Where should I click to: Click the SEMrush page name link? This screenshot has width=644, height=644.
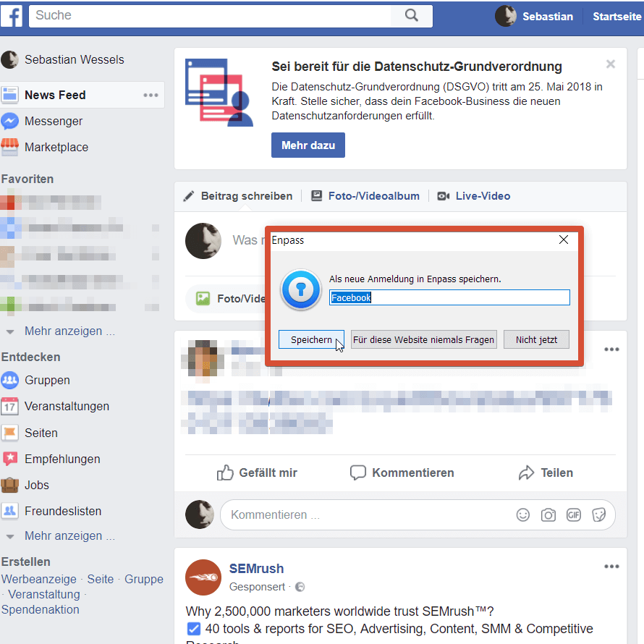[256, 569]
